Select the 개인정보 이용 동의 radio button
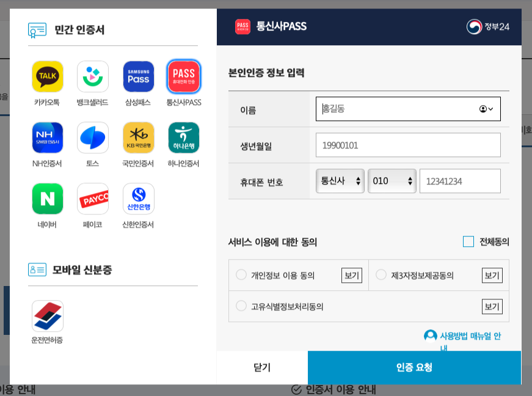 point(241,274)
